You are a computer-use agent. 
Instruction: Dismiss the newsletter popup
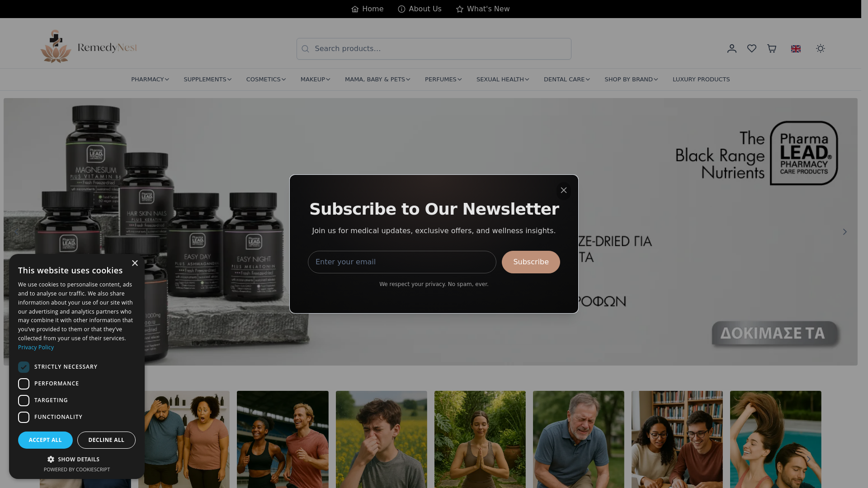point(564,190)
